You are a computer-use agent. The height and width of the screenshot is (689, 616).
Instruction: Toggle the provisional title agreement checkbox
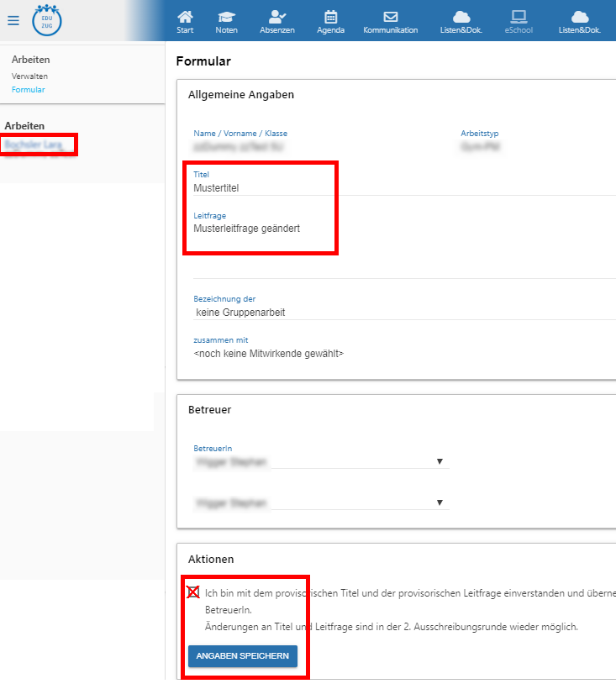coord(193,592)
